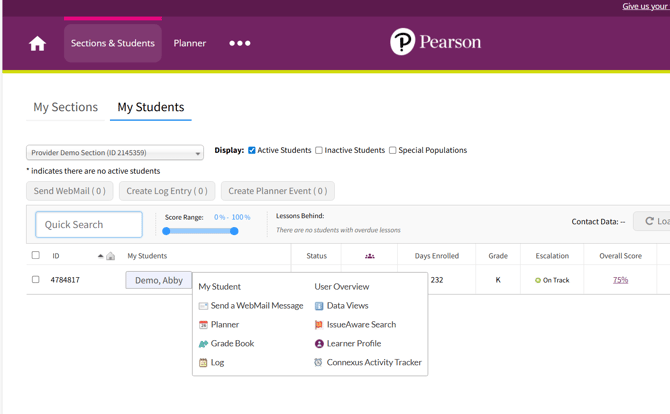Click the Score Range slider right handle
This screenshot has width=670, height=414.
coord(234,231)
